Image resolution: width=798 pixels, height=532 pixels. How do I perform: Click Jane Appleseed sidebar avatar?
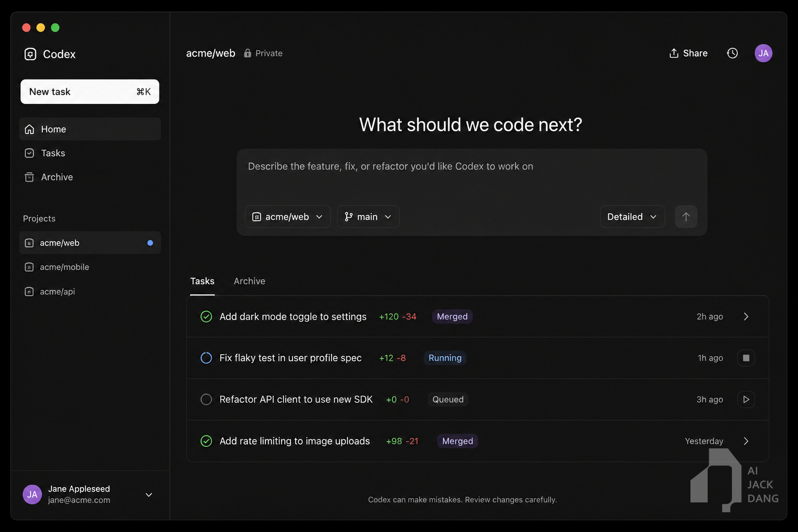[x=32, y=494]
